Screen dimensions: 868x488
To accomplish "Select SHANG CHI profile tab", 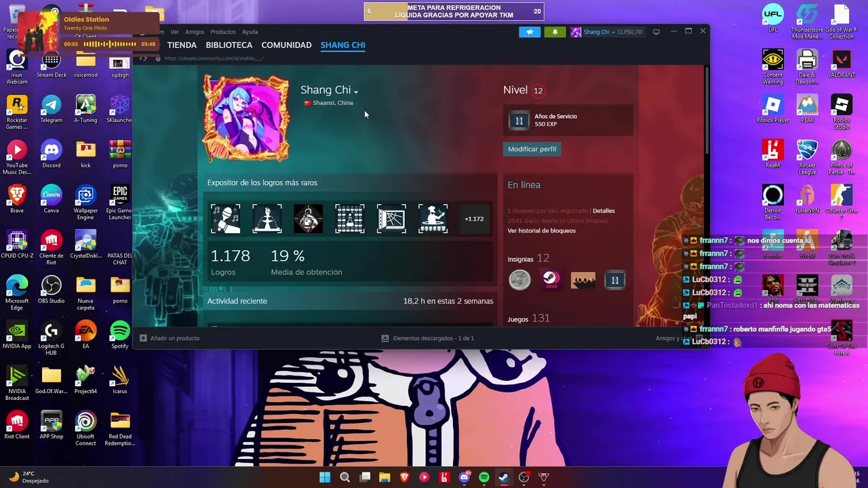I will (x=342, y=45).
